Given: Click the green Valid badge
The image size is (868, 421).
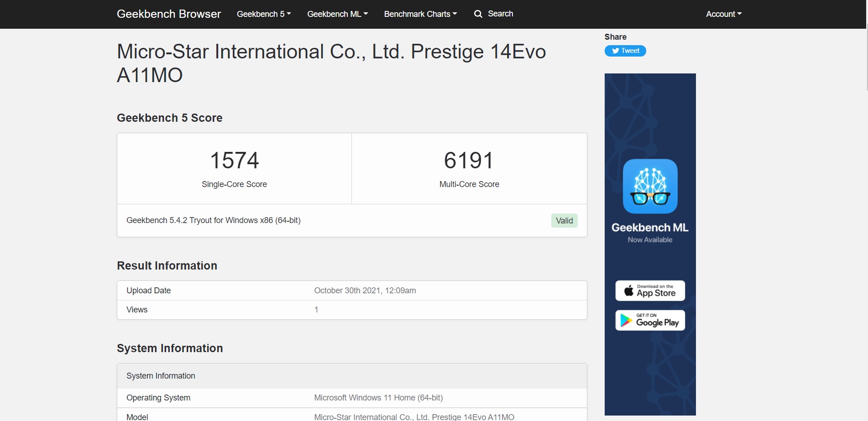Looking at the screenshot, I should (564, 221).
